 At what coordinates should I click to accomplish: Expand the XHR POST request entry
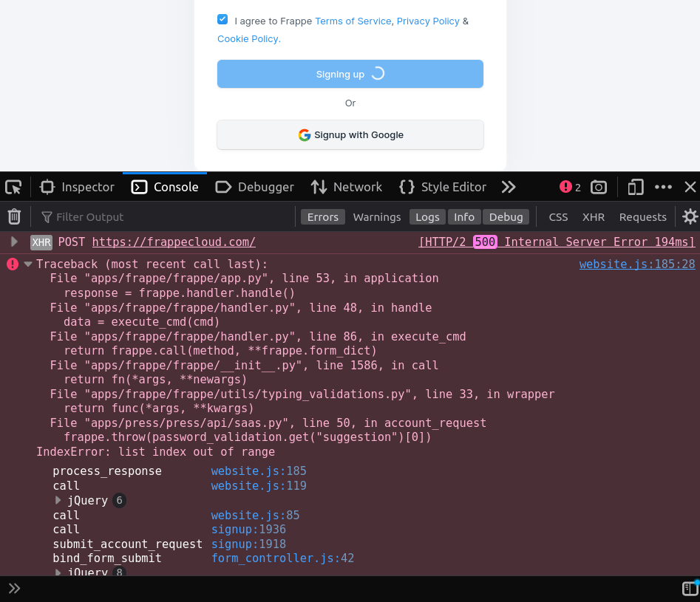click(x=13, y=242)
